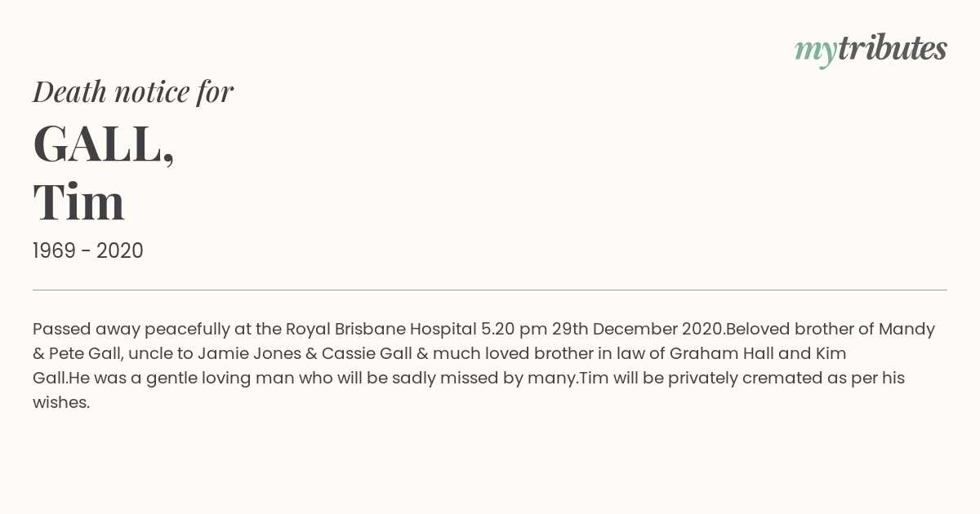Image resolution: width=980 pixels, height=514 pixels.
Task: Click 'Royal Brisbane Hospital' in the notice
Action: [381, 329]
